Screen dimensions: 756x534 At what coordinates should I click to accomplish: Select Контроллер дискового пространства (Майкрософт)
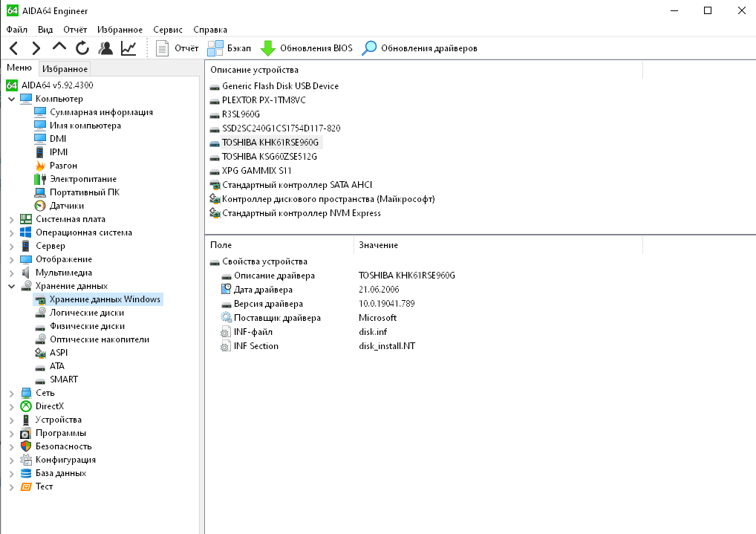pos(328,199)
